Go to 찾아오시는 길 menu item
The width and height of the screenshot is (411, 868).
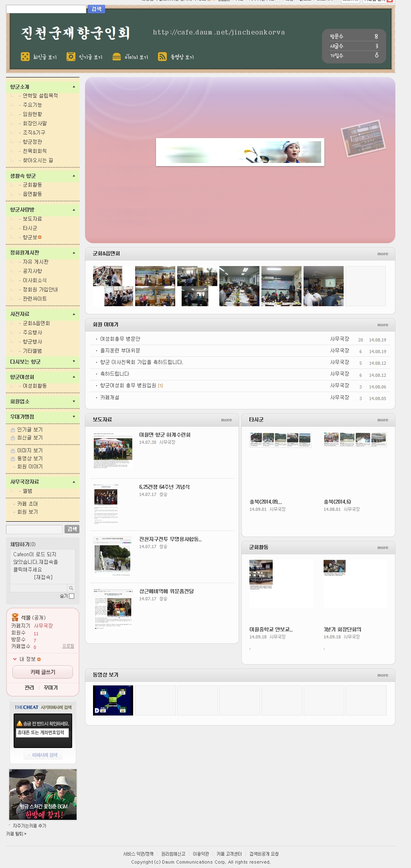pyautogui.click(x=38, y=160)
